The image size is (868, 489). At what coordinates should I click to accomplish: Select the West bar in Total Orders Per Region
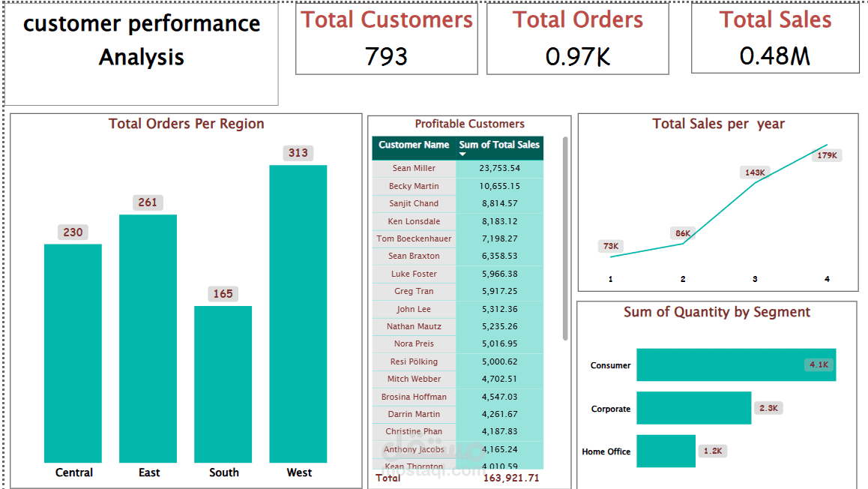pyautogui.click(x=298, y=315)
